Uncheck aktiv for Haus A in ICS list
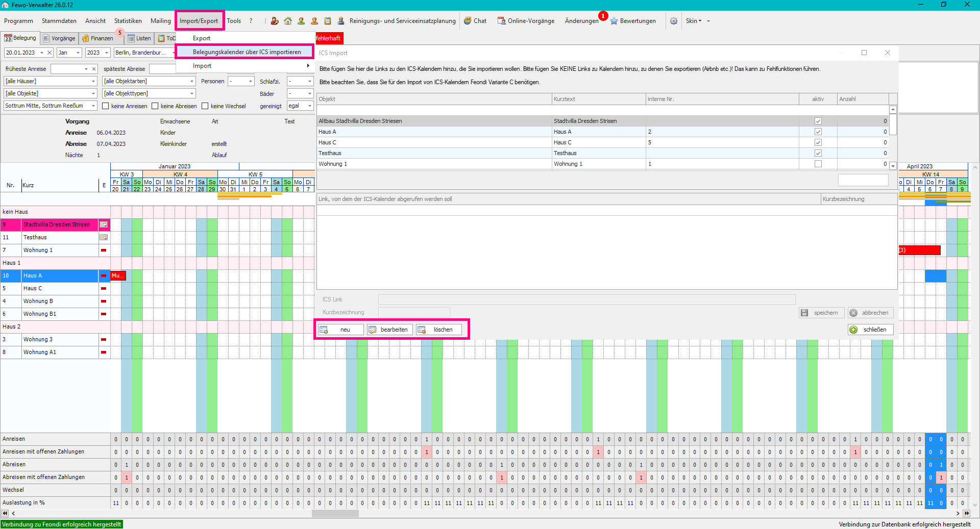This screenshot has width=980, height=529. [x=818, y=132]
